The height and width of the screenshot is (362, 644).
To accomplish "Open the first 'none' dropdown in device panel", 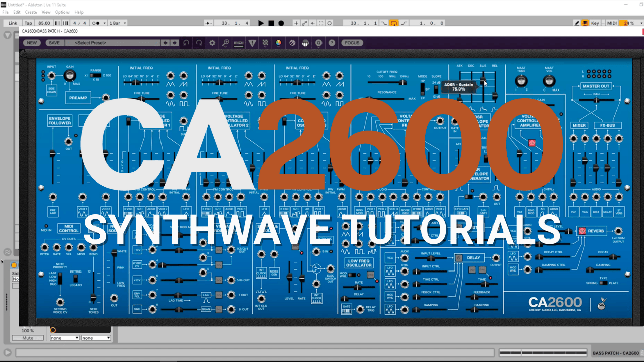I will tap(64, 338).
